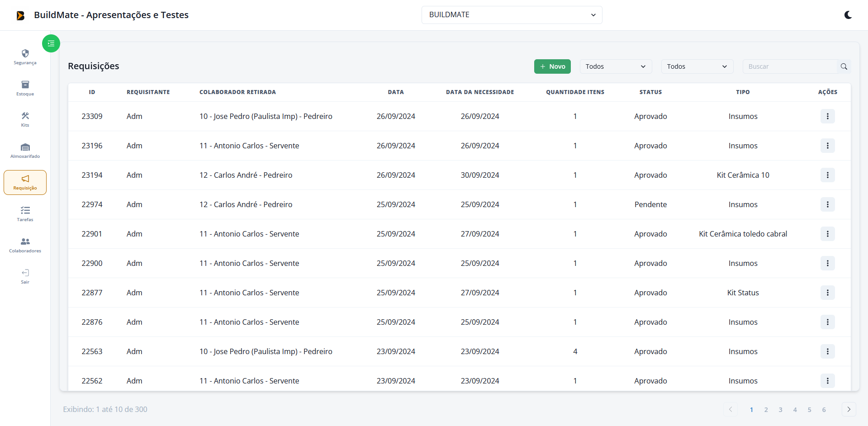Image resolution: width=868 pixels, height=426 pixels.
Task: Expand the first Todos filter dropdown
Action: pyautogui.click(x=615, y=66)
